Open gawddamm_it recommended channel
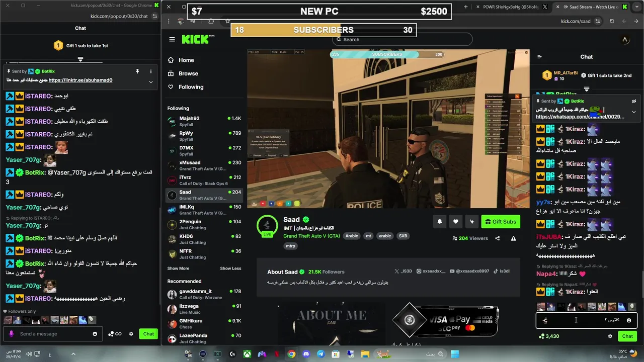 [x=204, y=294]
